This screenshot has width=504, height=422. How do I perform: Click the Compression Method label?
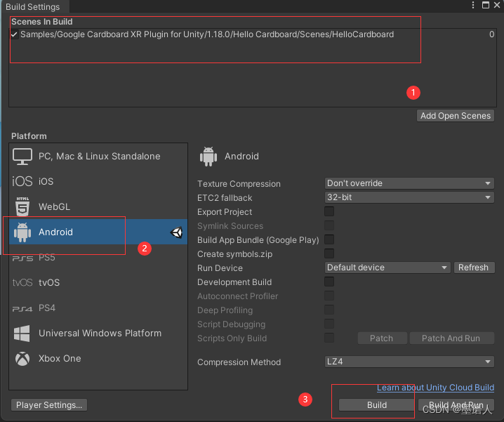[239, 362]
